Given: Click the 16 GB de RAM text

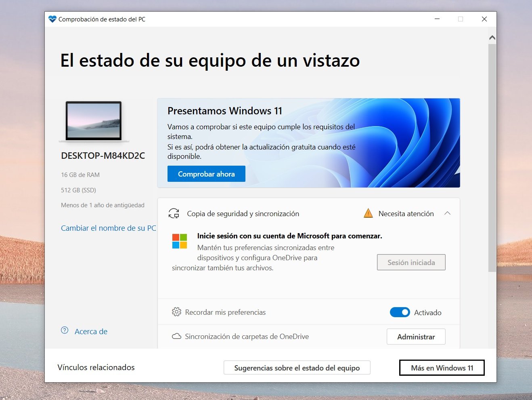Looking at the screenshot, I should point(80,175).
